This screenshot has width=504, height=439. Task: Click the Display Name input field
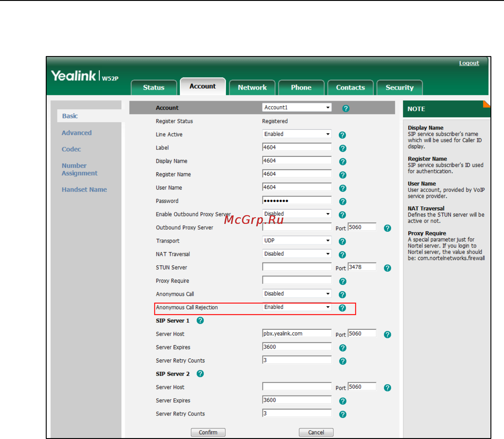[297, 161]
